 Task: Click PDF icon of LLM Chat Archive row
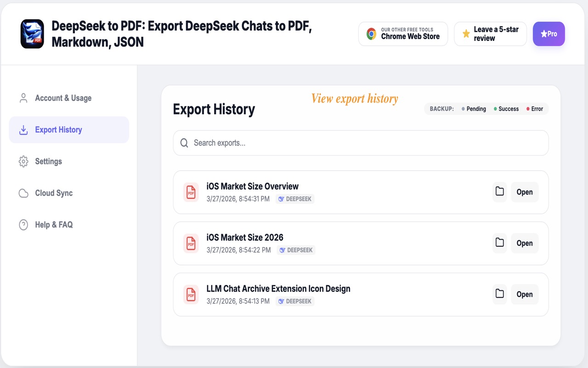(191, 294)
